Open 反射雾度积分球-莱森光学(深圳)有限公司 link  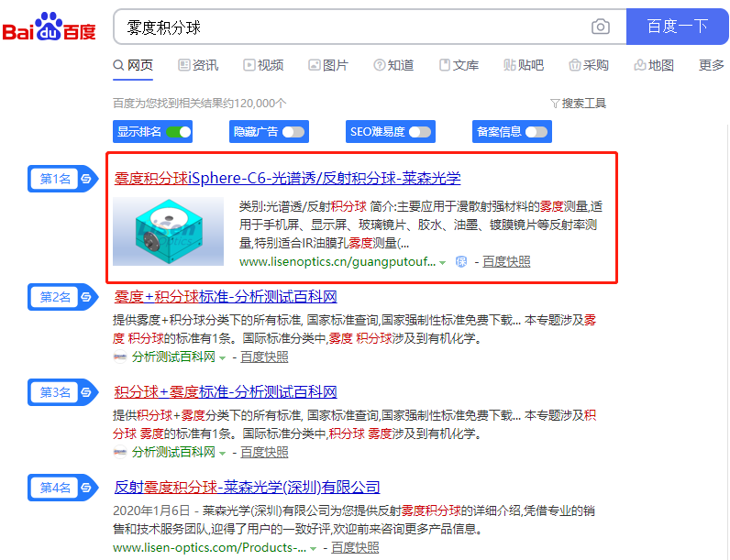coord(247,488)
